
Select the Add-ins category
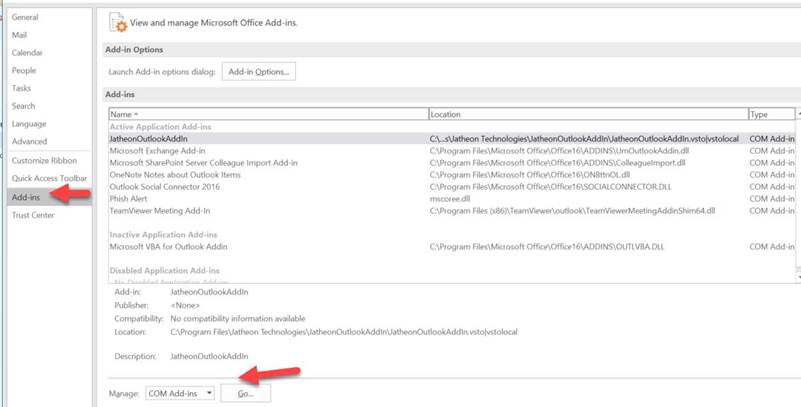click(x=50, y=197)
